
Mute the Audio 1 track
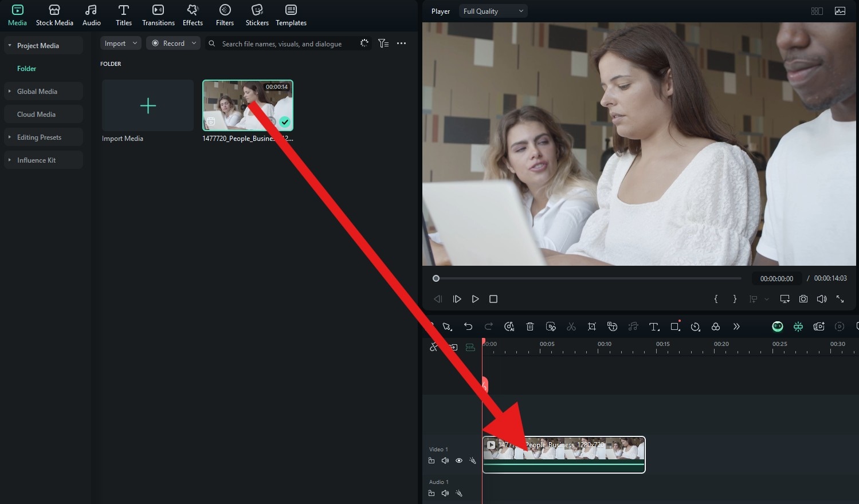[x=445, y=493]
